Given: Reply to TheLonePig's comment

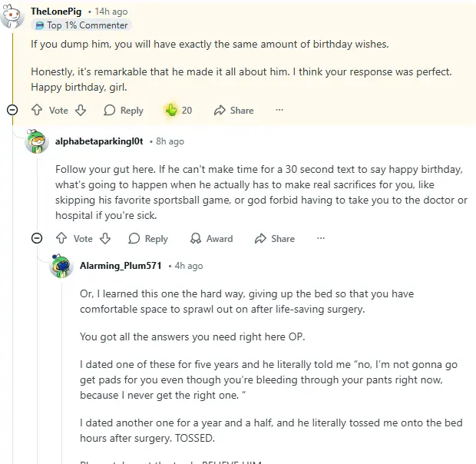Looking at the screenshot, I should (123, 111).
